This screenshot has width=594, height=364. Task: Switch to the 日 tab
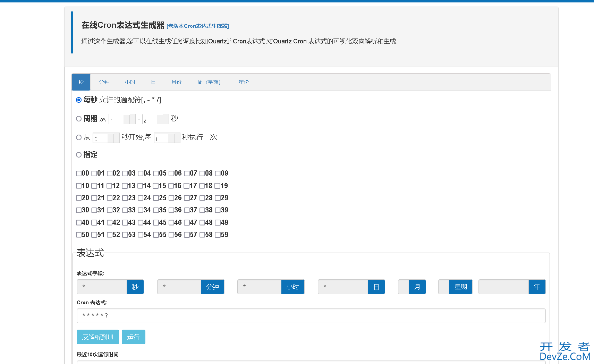point(153,82)
